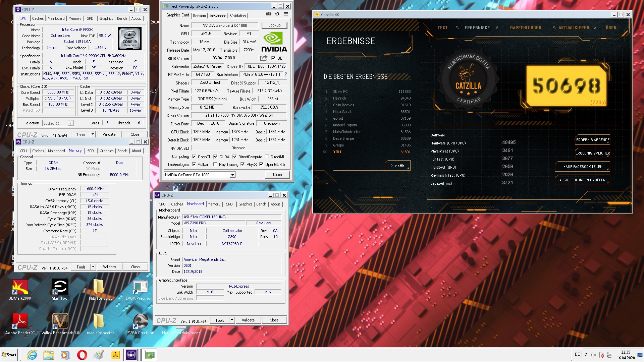Click the NVIDIA logo in GPU-Z
The image size is (644, 362).
(274, 42)
